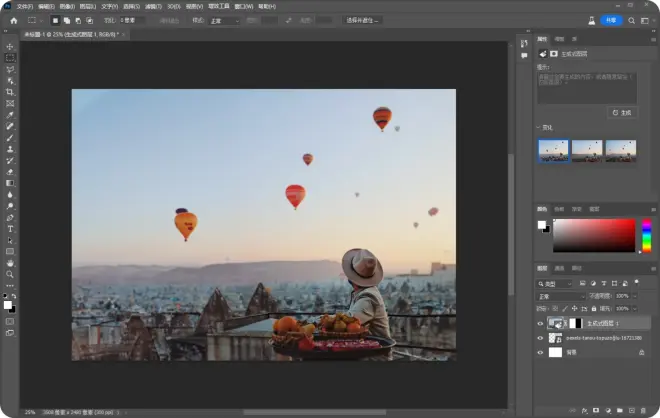
Task: Open the search magnifier in top right
Action: point(631,21)
